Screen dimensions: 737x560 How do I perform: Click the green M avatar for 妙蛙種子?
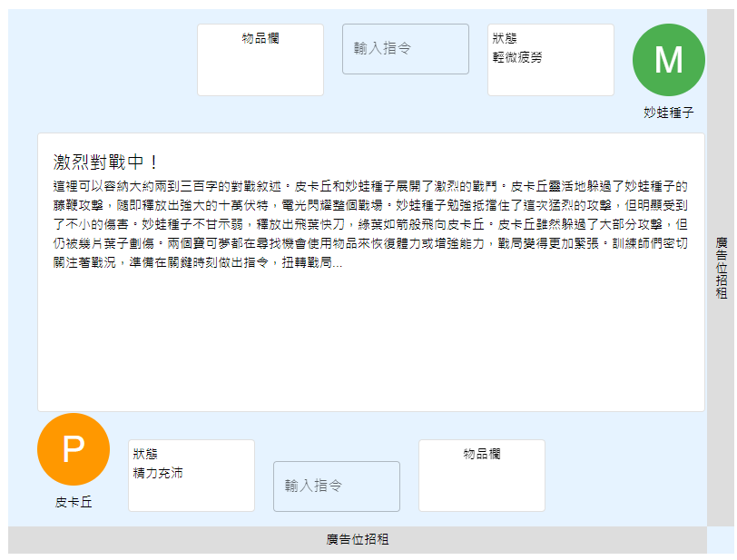[668, 60]
